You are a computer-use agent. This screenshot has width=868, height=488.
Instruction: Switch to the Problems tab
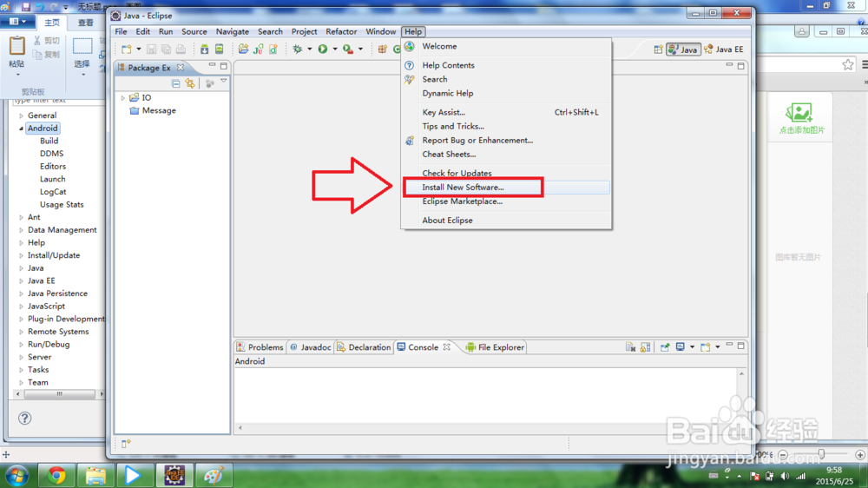point(260,347)
